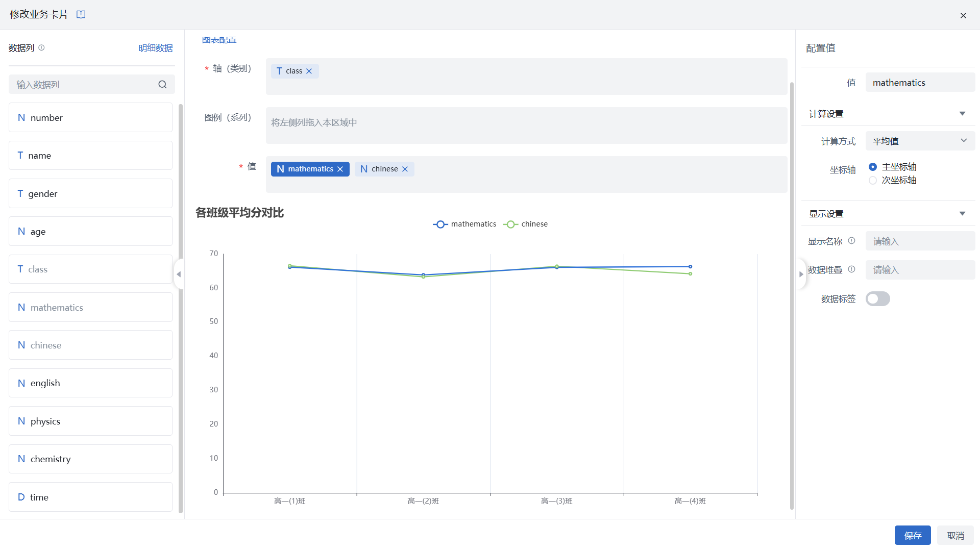The height and width of the screenshot is (551, 980).
Task: Open the 计算方式 平均值 dropdown
Action: coord(920,141)
